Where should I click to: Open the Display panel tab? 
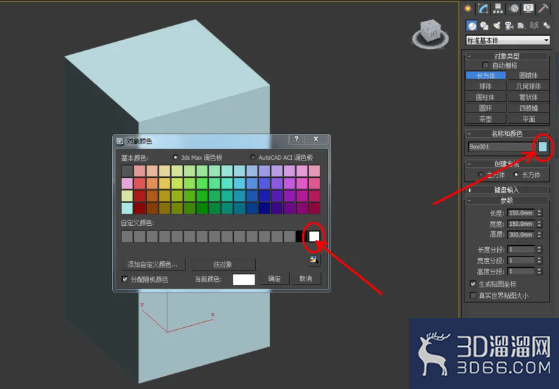coord(528,8)
